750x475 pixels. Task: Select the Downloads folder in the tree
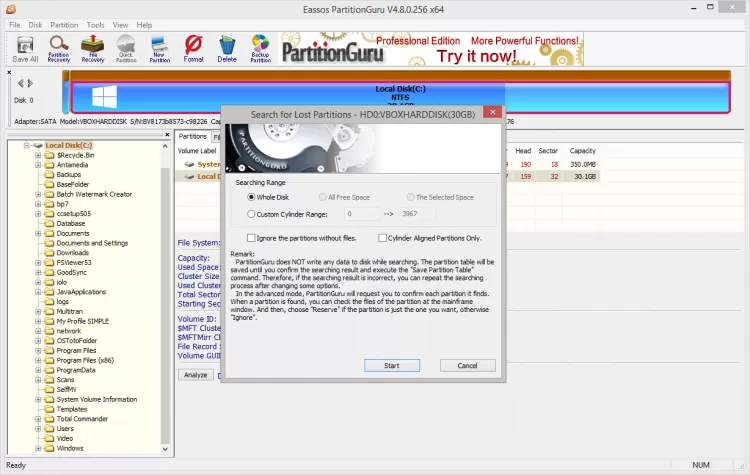[73, 253]
